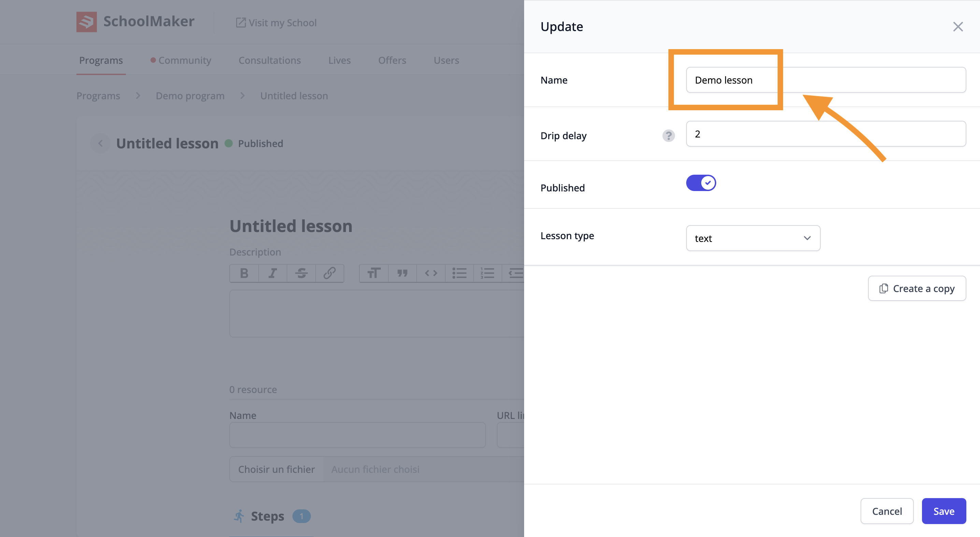Insert a block quote in the editor
Viewport: 980px width, 537px height.
403,273
